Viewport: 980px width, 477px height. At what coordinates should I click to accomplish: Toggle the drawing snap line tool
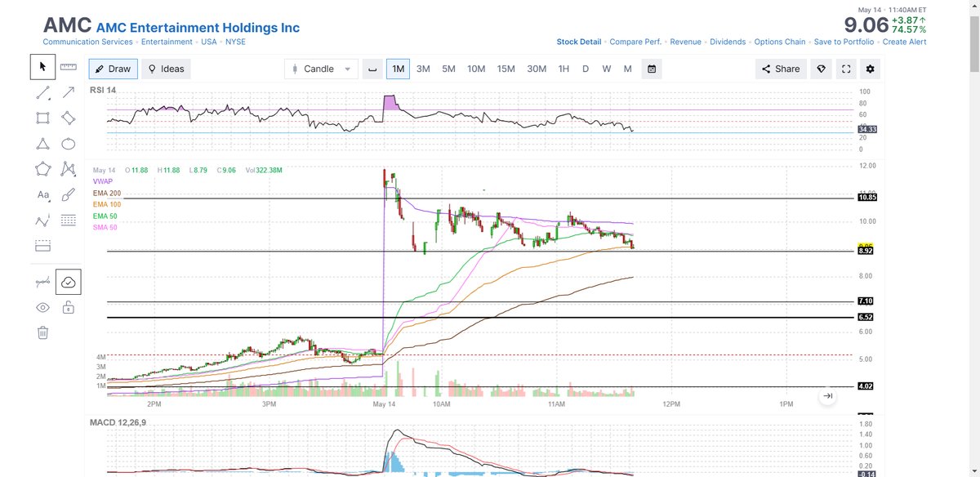42,282
